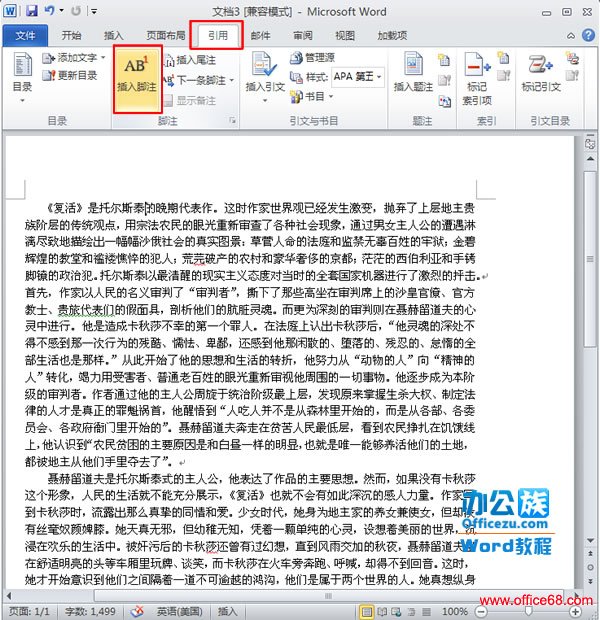
Task: Click 显示备注 button
Action: point(190,100)
